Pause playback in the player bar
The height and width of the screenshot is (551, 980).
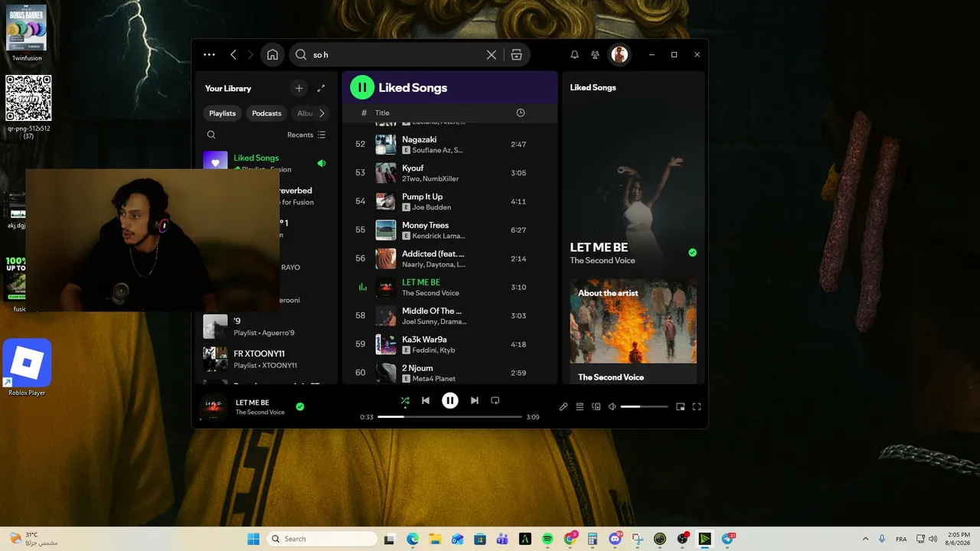(x=450, y=400)
